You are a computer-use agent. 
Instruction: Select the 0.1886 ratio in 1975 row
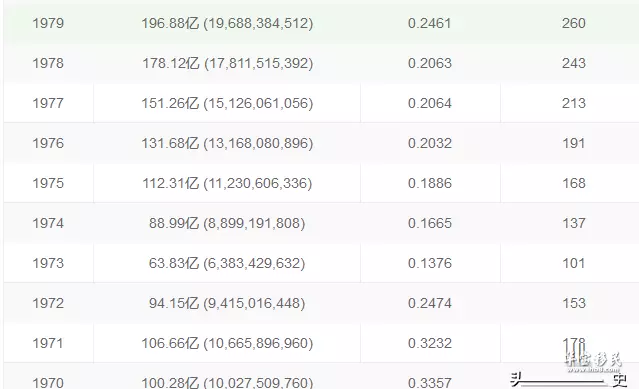click(430, 183)
